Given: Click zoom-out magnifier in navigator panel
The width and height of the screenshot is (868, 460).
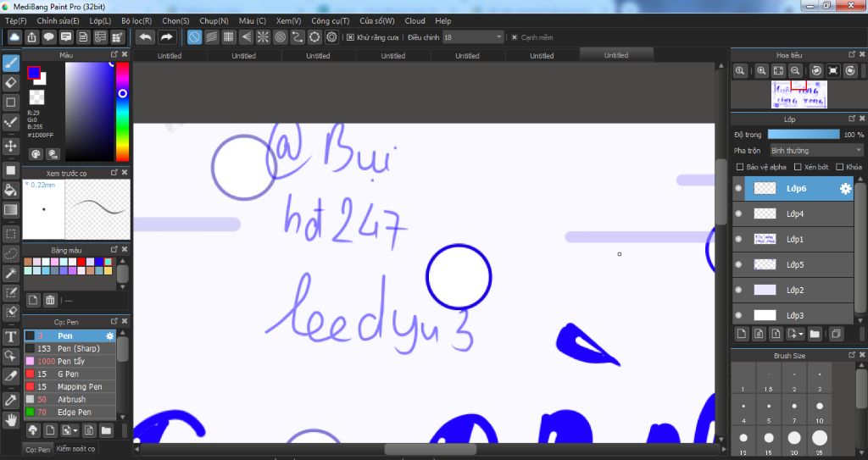Looking at the screenshot, I should (795, 71).
